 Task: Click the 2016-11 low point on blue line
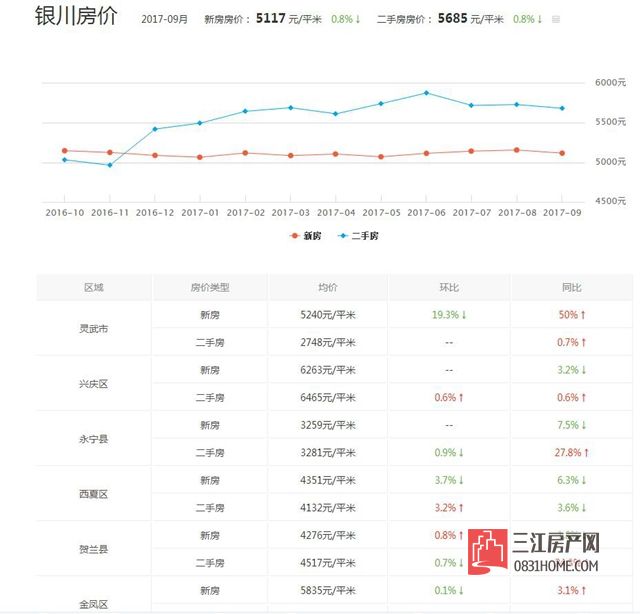point(110,165)
